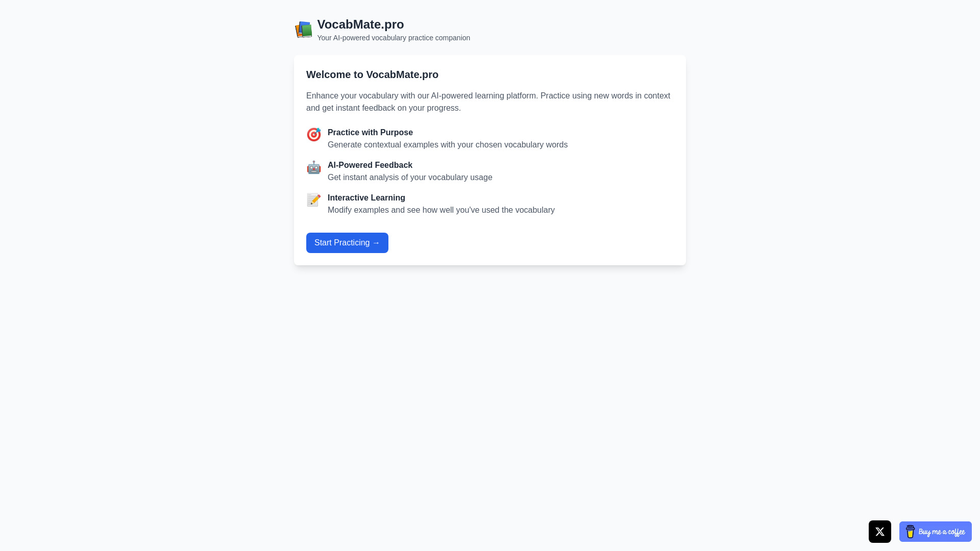Open the X (Twitter) icon link
This screenshot has width=980, height=551.
click(879, 532)
